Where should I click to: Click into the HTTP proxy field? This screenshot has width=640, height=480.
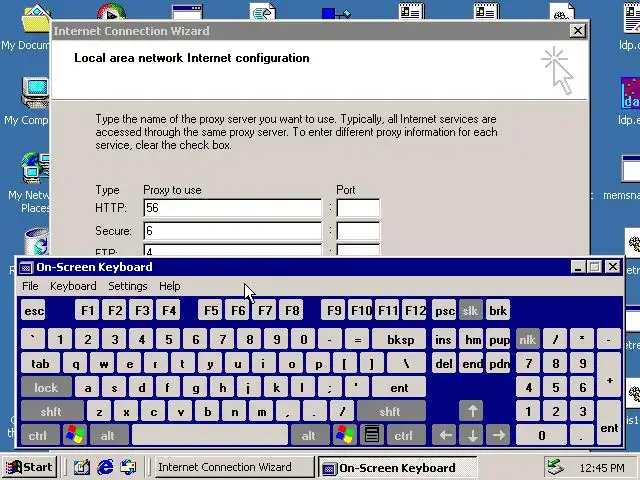point(232,208)
